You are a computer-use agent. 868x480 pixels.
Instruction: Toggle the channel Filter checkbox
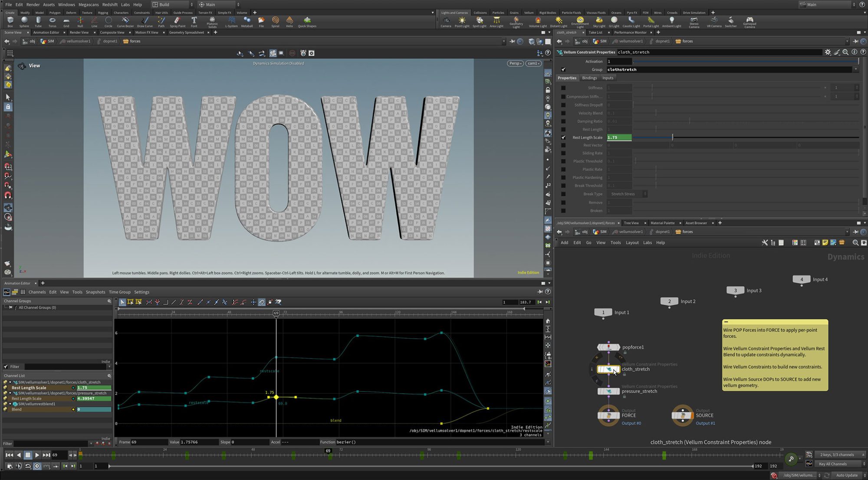(x=6, y=366)
